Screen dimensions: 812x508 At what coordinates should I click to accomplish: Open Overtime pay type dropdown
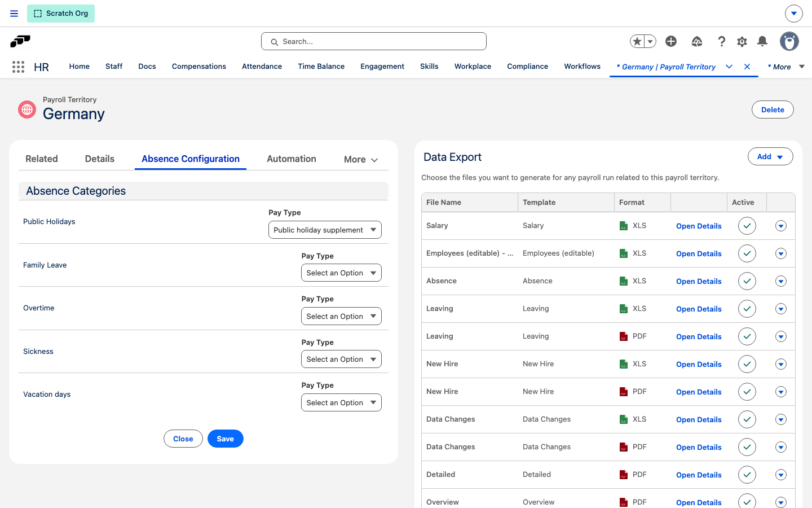(341, 316)
